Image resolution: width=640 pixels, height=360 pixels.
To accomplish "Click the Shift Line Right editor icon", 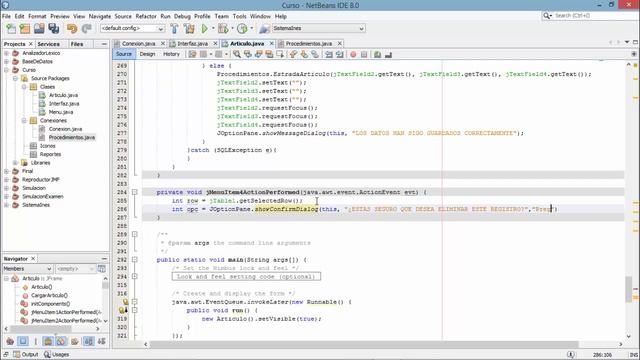I will [x=339, y=54].
